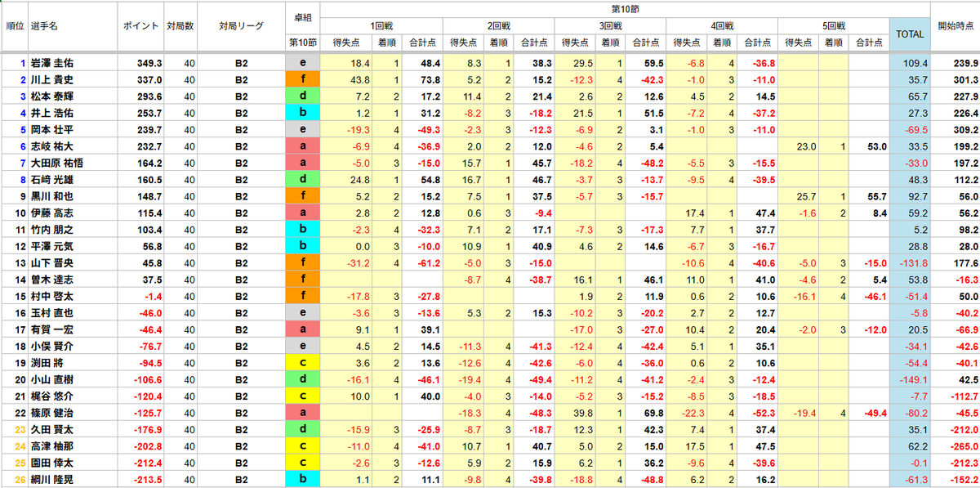Select player name 高津 柚那

coord(51,446)
